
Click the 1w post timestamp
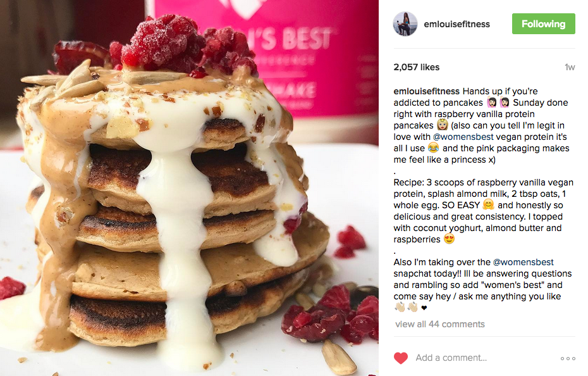click(x=570, y=67)
